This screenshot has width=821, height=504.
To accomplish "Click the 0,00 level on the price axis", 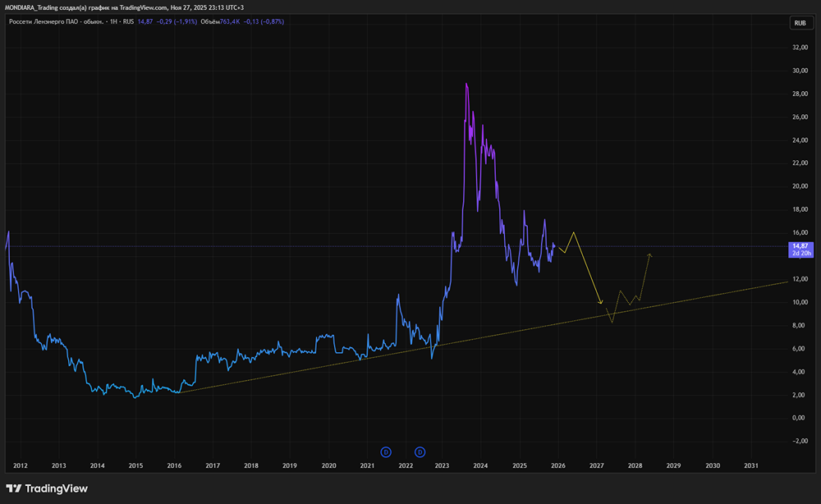I will click(x=799, y=418).
